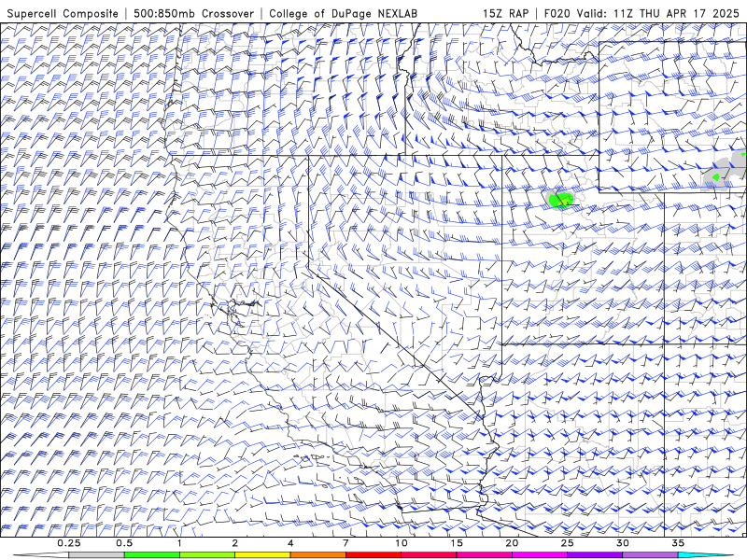The width and height of the screenshot is (747, 560).
Task: Click the '0.25' colorbar label
Action: (x=69, y=543)
